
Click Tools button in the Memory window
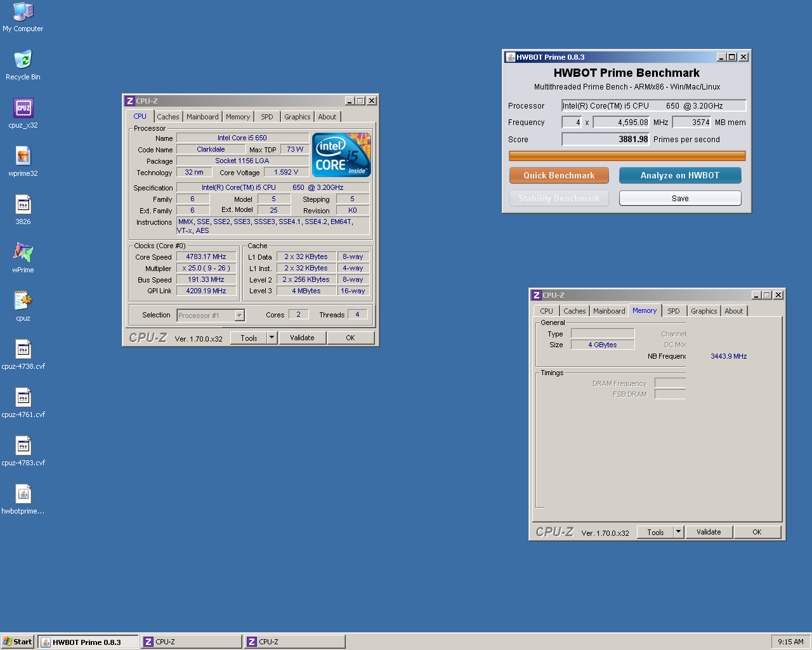655,532
